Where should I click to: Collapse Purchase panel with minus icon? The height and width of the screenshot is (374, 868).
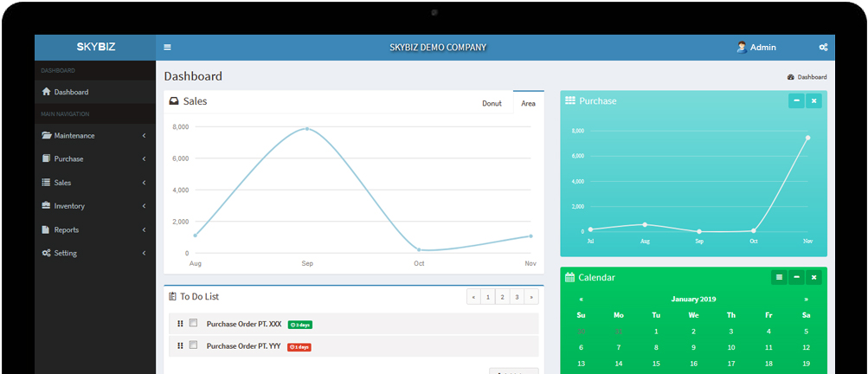[x=796, y=100]
